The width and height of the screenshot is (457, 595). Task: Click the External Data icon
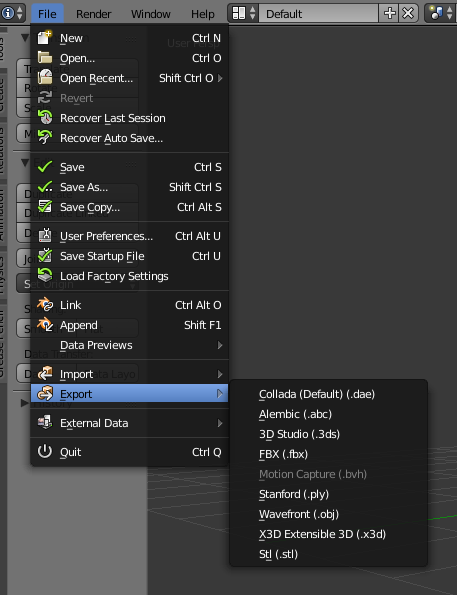coord(45,422)
